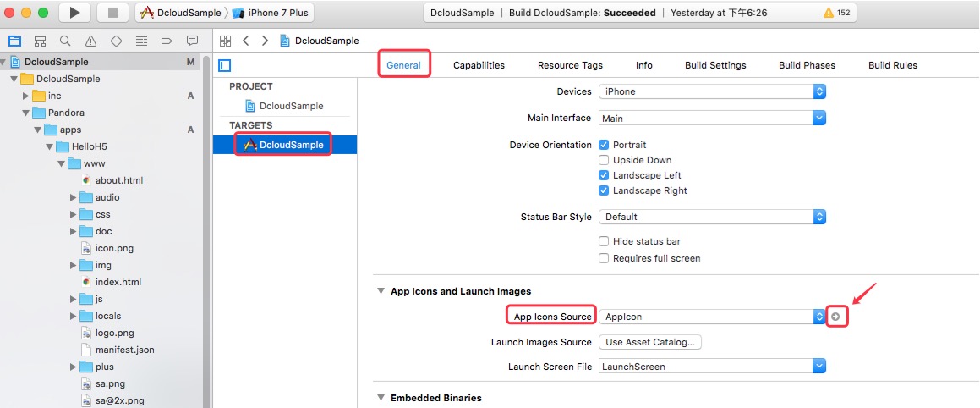Open the Issue navigator warning icon
980x408 pixels.
click(x=90, y=41)
